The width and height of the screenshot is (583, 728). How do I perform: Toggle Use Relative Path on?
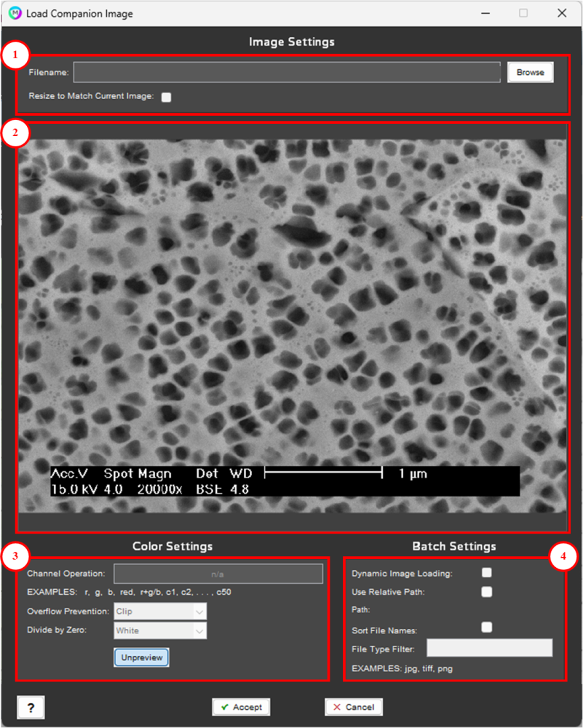pos(486,592)
